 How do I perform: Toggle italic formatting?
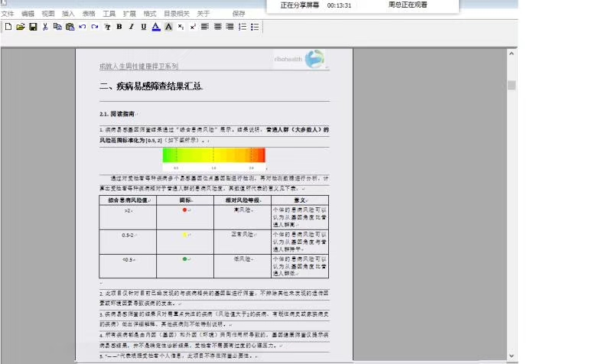(132, 27)
